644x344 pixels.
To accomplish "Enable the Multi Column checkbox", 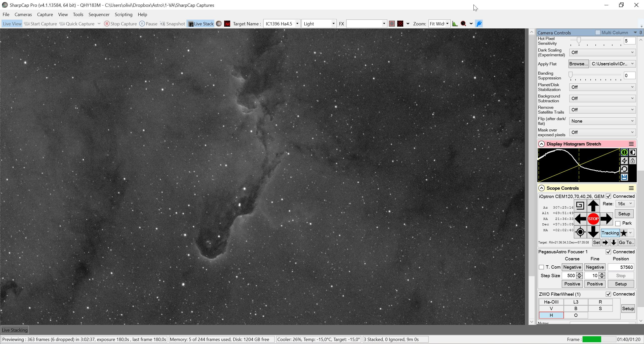I will pos(598,32).
